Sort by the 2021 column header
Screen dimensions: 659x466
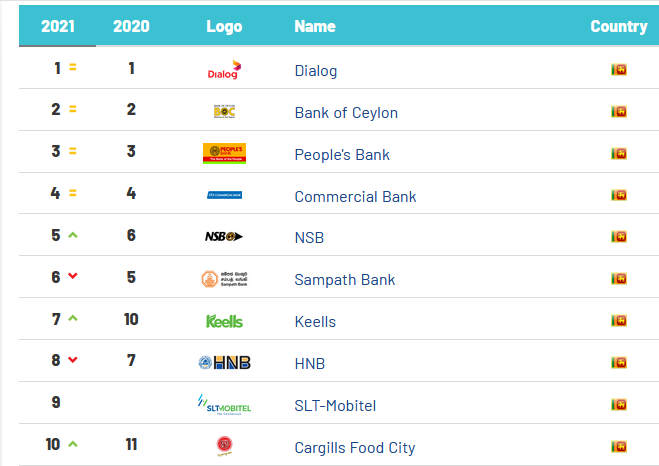point(58,26)
